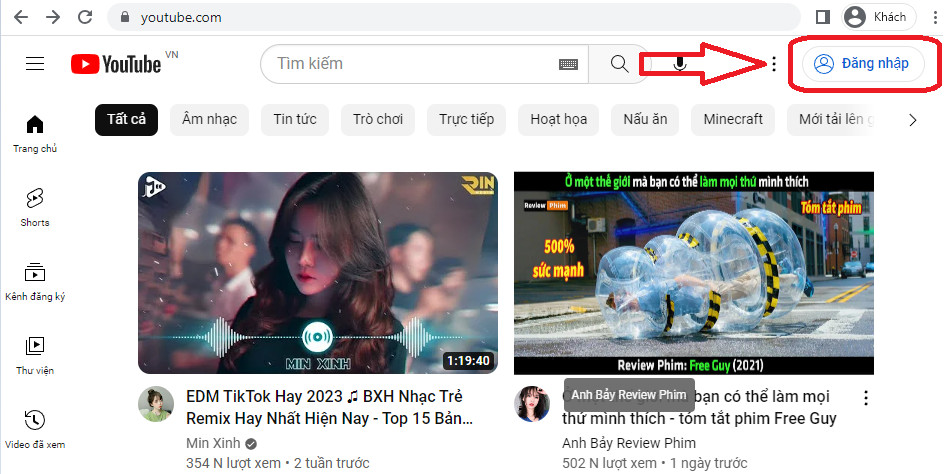Go to Trang chủ home in sidebar
947x474 pixels.
(35, 134)
